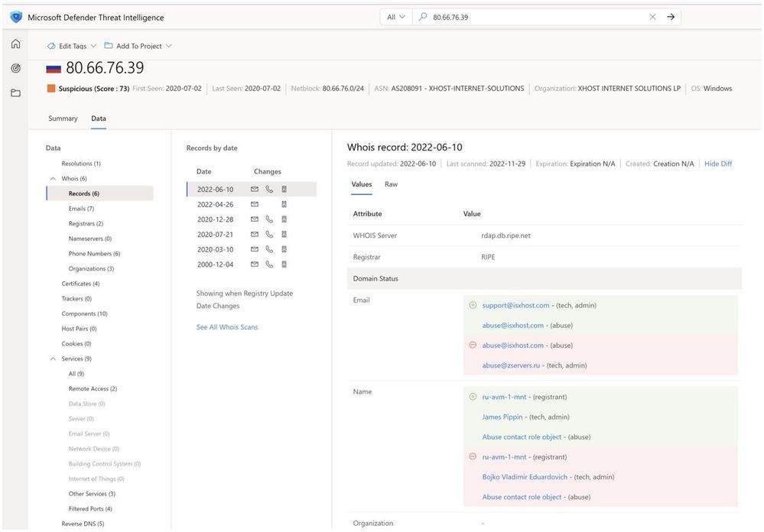Click email change icon for 2022-04-26
Image resolution: width=764 pixels, height=532 pixels.
(x=255, y=204)
